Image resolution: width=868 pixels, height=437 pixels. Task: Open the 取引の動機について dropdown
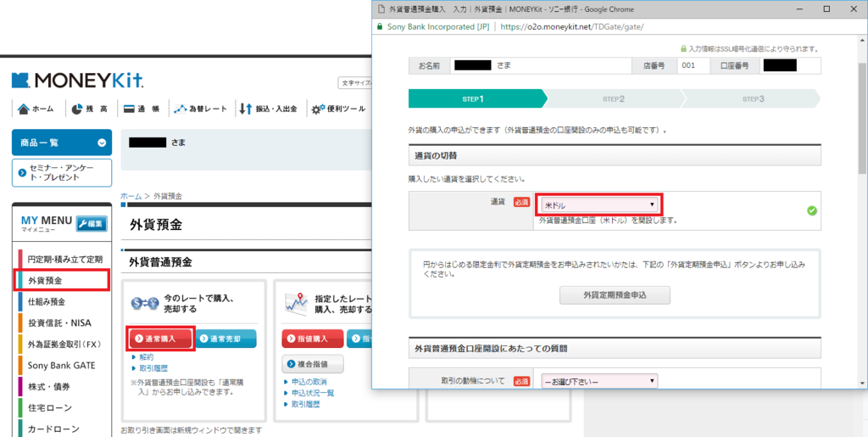(x=599, y=381)
